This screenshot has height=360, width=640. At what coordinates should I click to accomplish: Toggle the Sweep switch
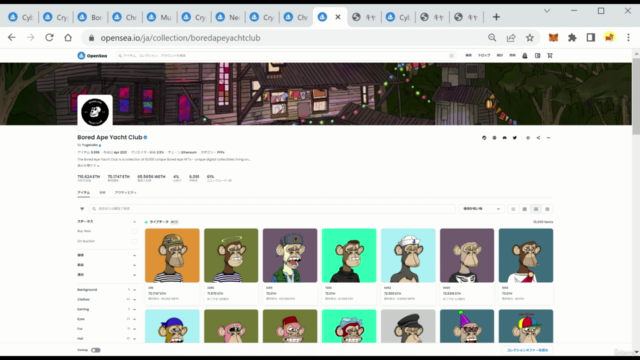96,350
